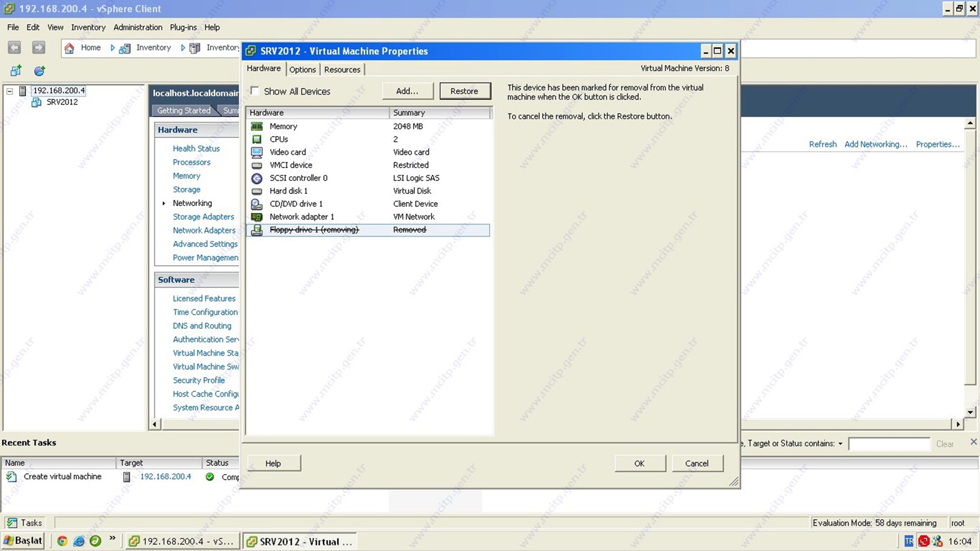The height and width of the screenshot is (551, 980).
Task: Select the SRV2012 VM icon in tree
Action: click(x=36, y=102)
